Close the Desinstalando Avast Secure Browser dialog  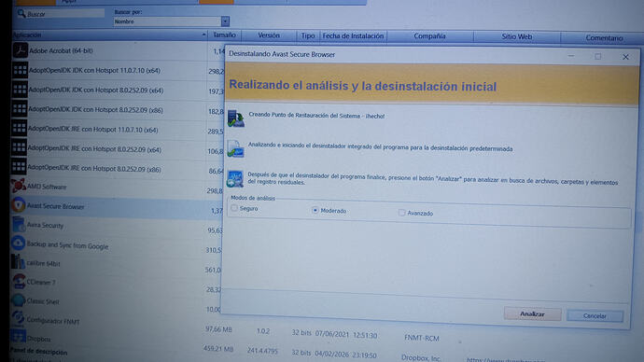(625, 57)
